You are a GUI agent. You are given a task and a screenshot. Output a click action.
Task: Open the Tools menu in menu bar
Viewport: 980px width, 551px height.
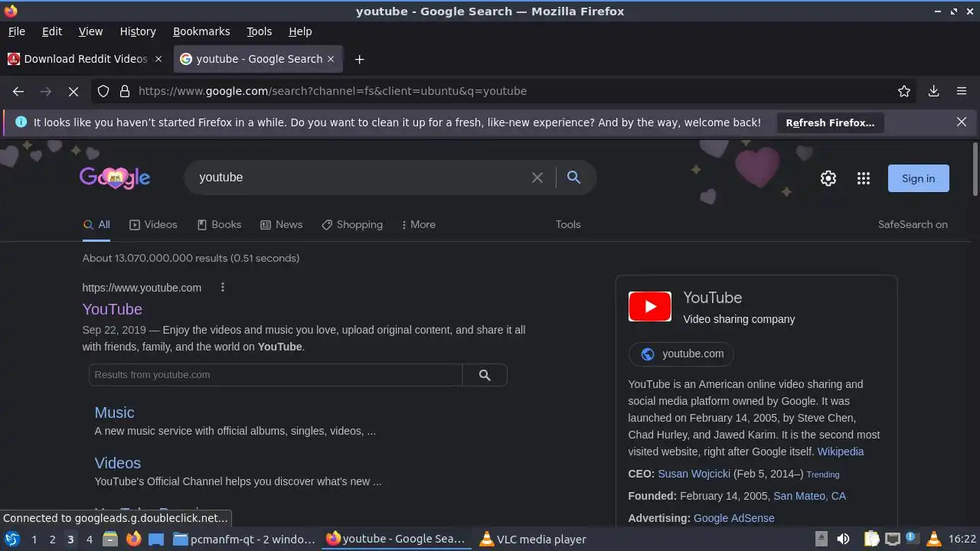[259, 31]
